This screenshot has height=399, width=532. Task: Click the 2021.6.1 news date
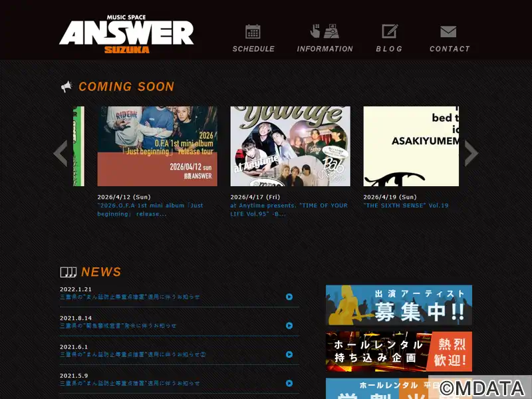coord(74,347)
